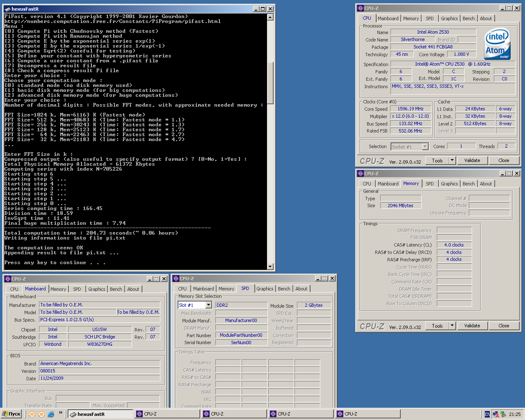Click the US15W chipset field
The width and height of the screenshot is (525, 420).
[100, 329]
